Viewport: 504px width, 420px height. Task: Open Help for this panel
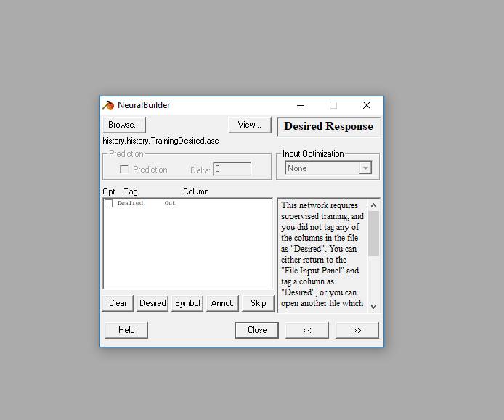tap(126, 330)
